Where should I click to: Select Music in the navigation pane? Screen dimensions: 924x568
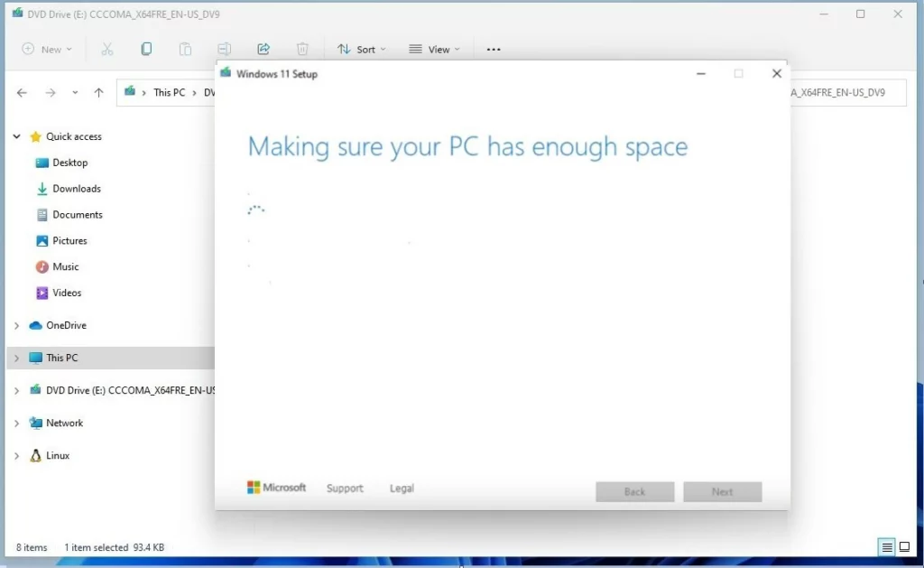click(65, 266)
